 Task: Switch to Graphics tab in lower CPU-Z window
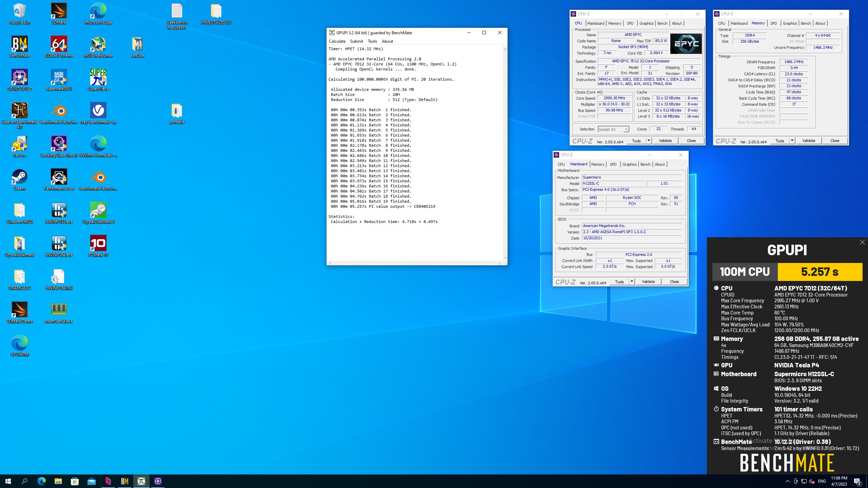629,164
